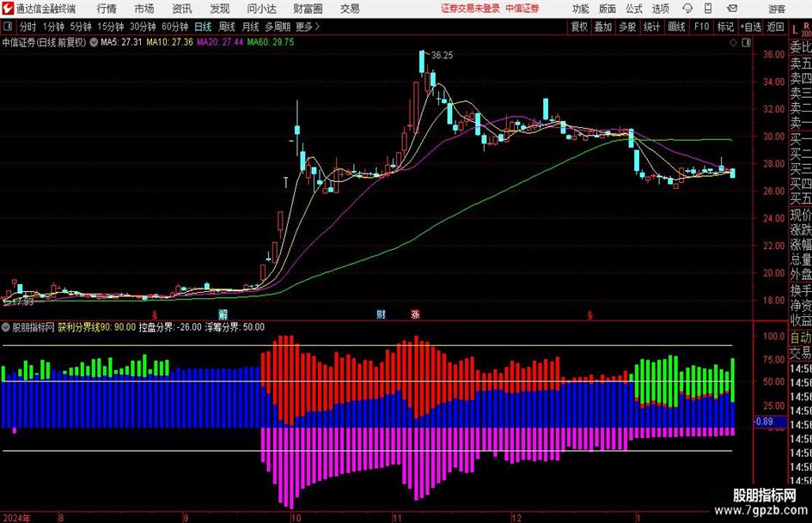The height and width of the screenshot is (523, 812).
Task: Open the 版面 menu
Action: [607, 9]
